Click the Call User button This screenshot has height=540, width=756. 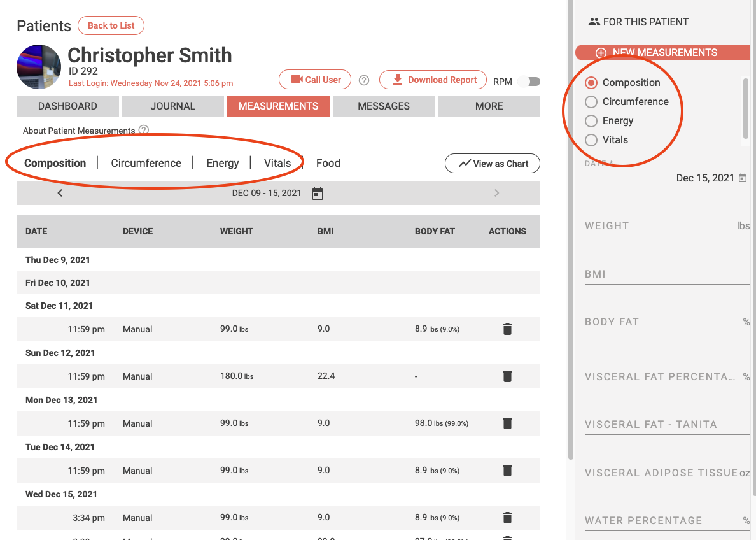[x=315, y=80]
